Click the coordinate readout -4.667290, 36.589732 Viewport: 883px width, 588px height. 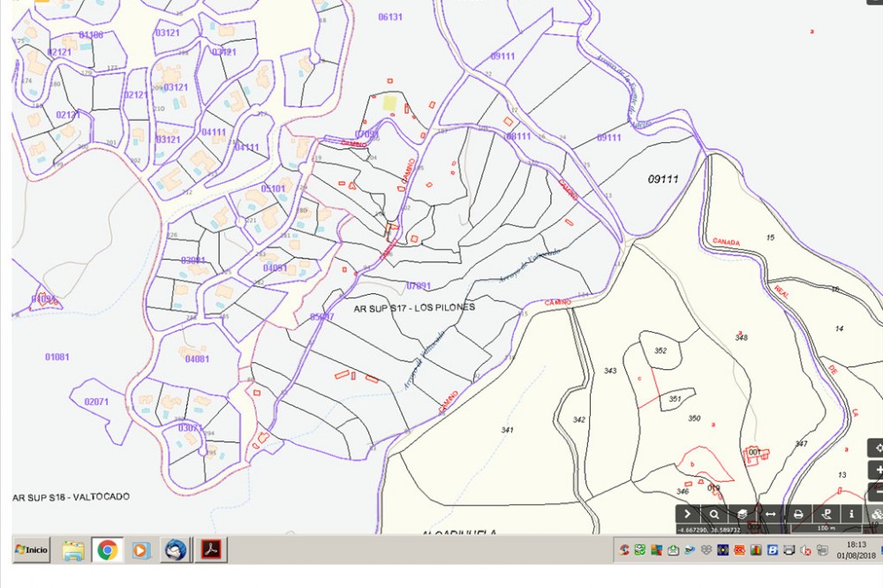click(x=708, y=529)
